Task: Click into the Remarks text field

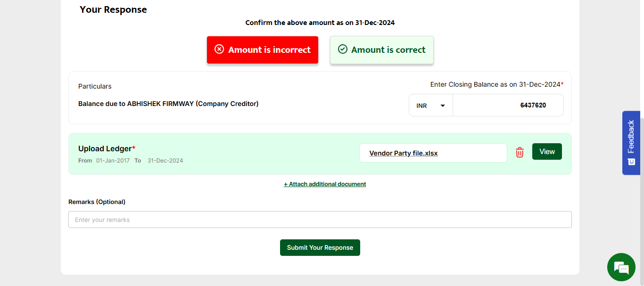Action: click(320, 220)
